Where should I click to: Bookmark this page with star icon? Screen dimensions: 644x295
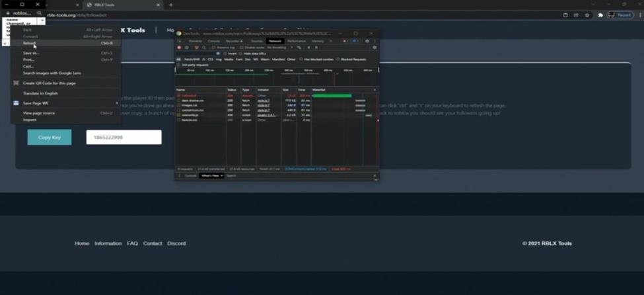587,15
